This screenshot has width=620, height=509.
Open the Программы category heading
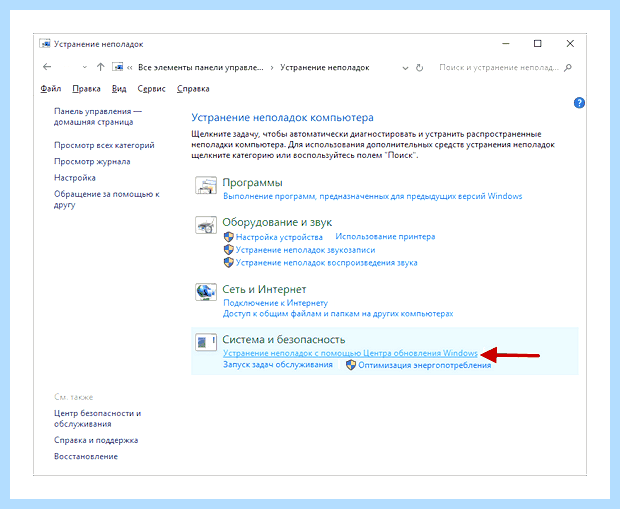[x=252, y=183]
